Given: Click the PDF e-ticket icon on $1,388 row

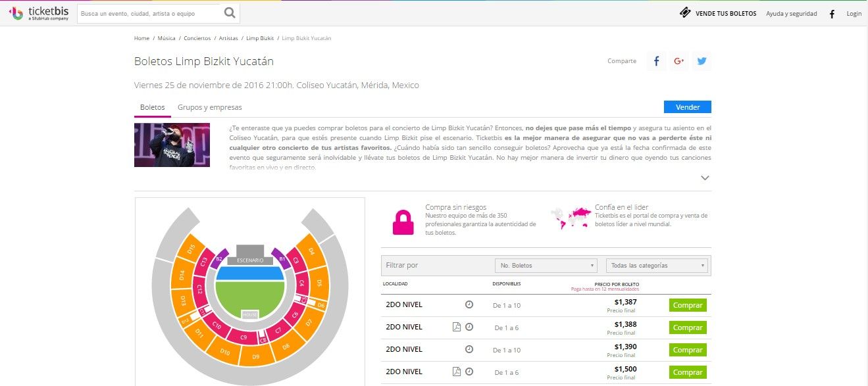Looking at the screenshot, I should click(456, 327).
